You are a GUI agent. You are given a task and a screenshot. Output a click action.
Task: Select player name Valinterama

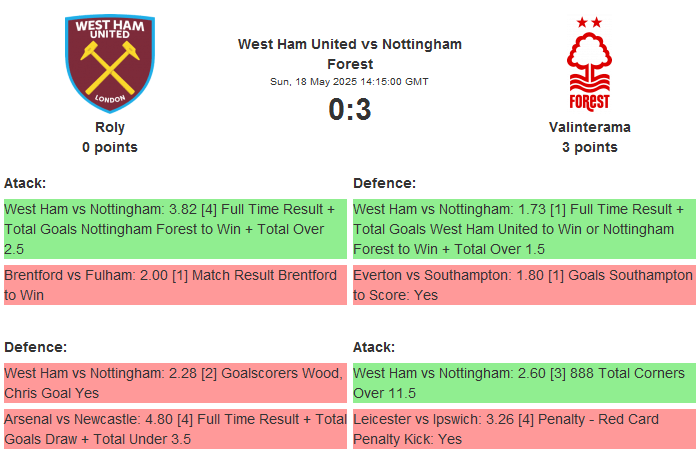(x=589, y=127)
